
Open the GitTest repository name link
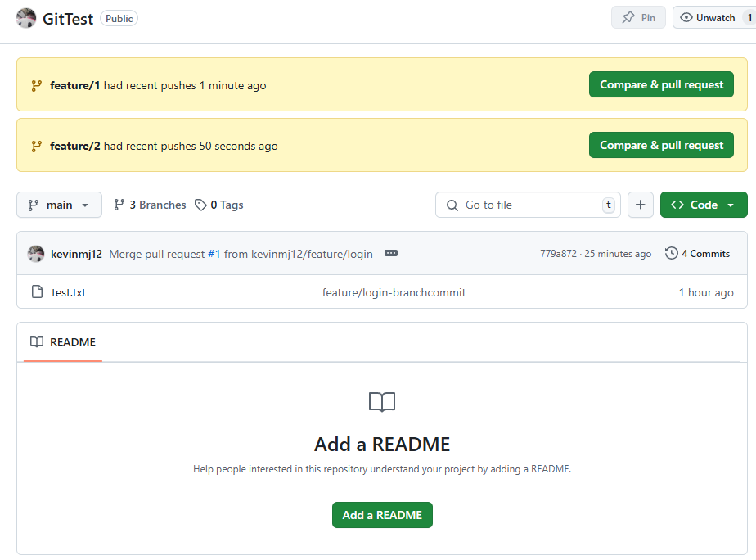coord(67,19)
